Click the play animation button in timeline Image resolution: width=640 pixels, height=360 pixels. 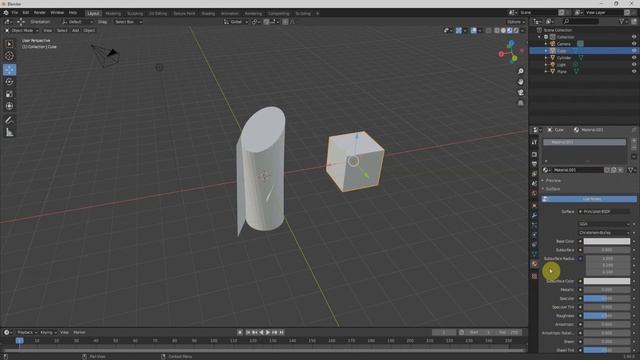(x=268, y=332)
